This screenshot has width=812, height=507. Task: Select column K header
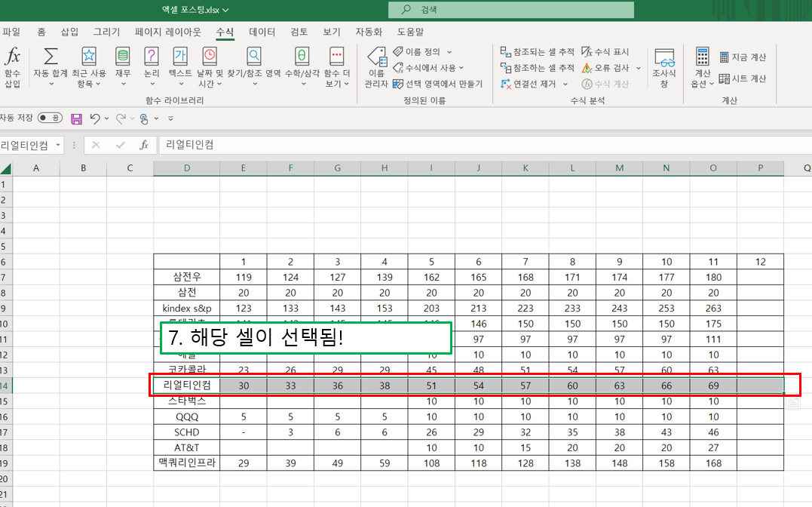526,168
